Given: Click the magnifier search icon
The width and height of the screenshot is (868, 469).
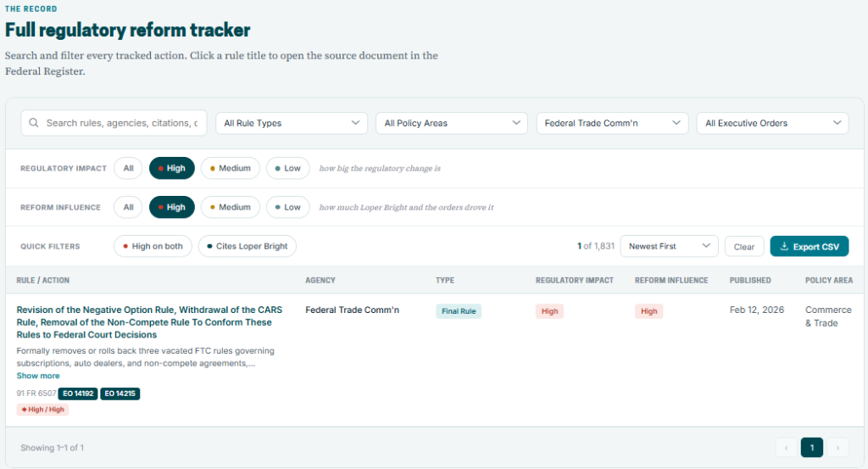Looking at the screenshot, I should [34, 123].
